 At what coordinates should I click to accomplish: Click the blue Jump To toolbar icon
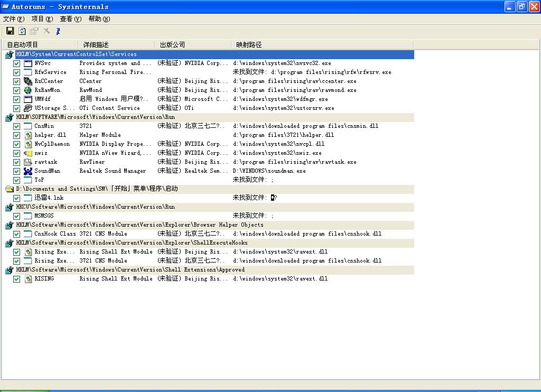(x=58, y=31)
